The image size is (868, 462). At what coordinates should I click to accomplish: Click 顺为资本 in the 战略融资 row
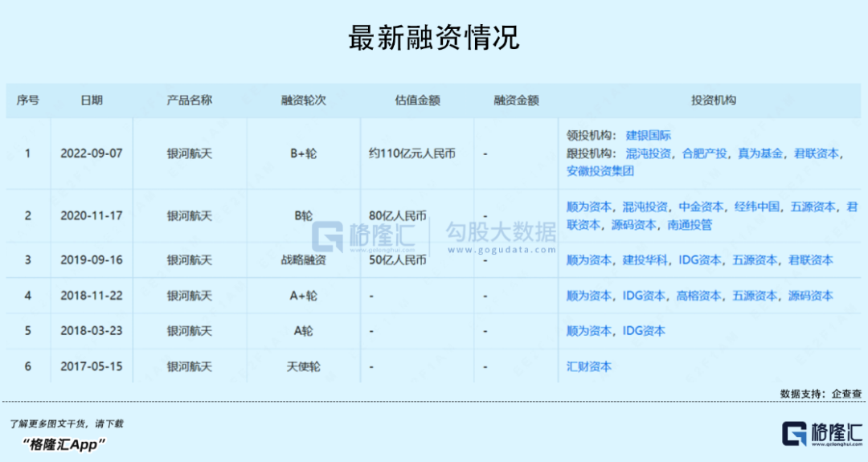click(589, 260)
